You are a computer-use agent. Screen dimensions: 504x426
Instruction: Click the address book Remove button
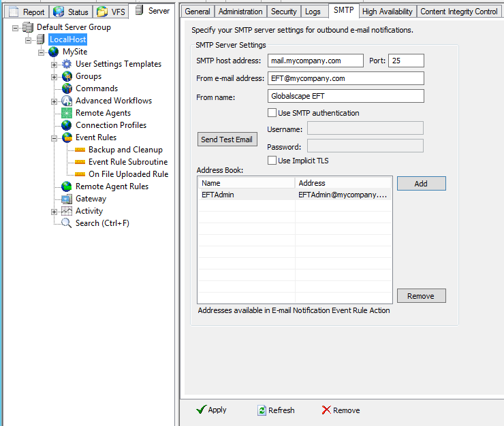pos(422,295)
